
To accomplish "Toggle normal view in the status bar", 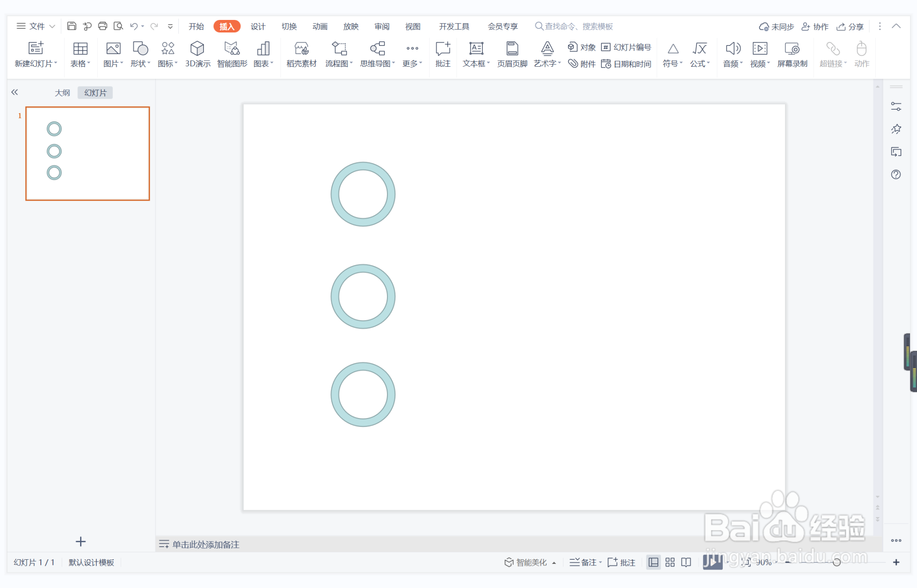I will click(x=653, y=562).
